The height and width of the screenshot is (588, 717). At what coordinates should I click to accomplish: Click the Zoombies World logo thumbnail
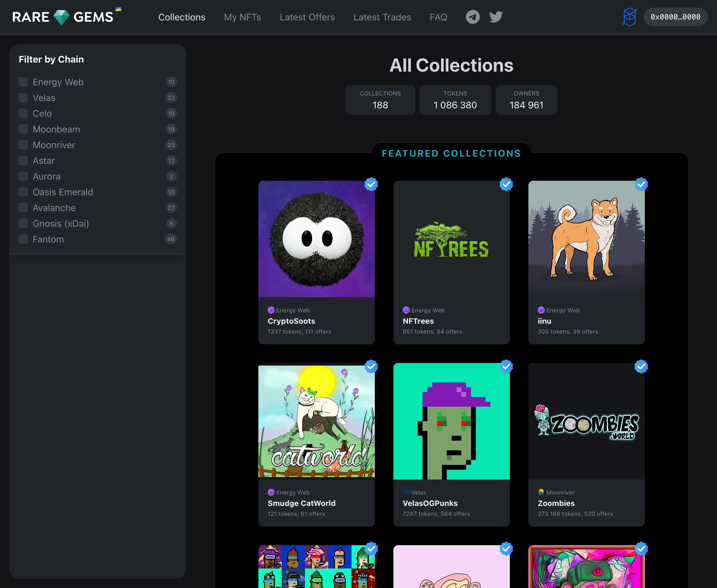pyautogui.click(x=586, y=423)
